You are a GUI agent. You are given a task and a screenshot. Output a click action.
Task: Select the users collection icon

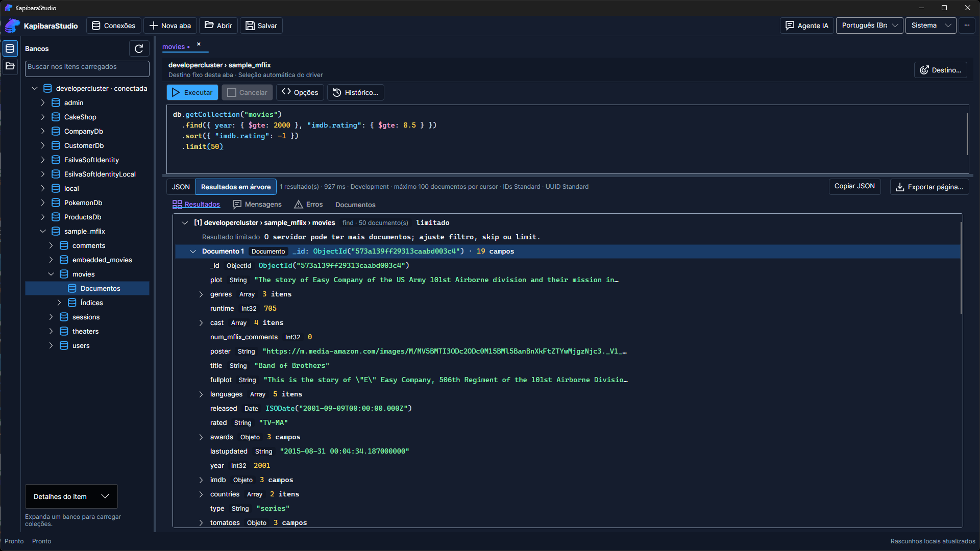click(x=64, y=345)
